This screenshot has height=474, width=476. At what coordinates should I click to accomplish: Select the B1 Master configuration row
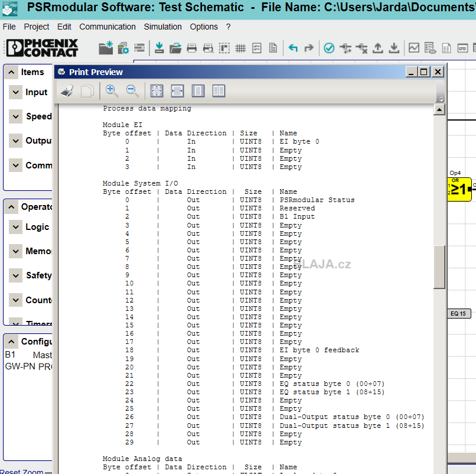pyautogui.click(x=28, y=355)
